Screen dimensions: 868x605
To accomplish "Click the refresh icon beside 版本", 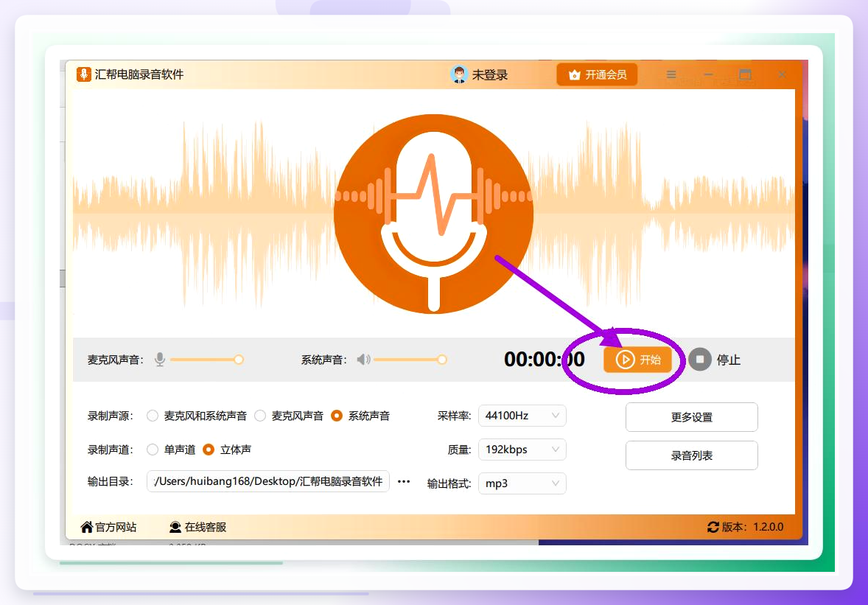I will 713,527.
